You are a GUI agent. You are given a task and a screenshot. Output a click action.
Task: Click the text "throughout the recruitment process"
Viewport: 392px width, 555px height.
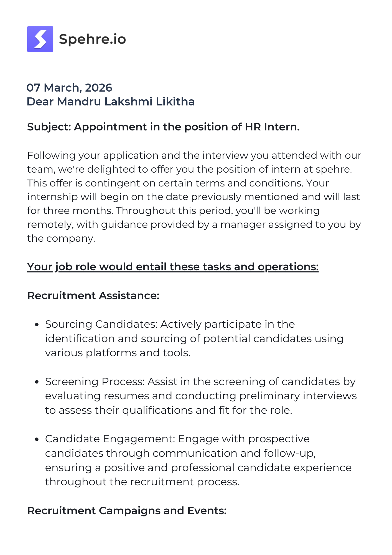142,482
